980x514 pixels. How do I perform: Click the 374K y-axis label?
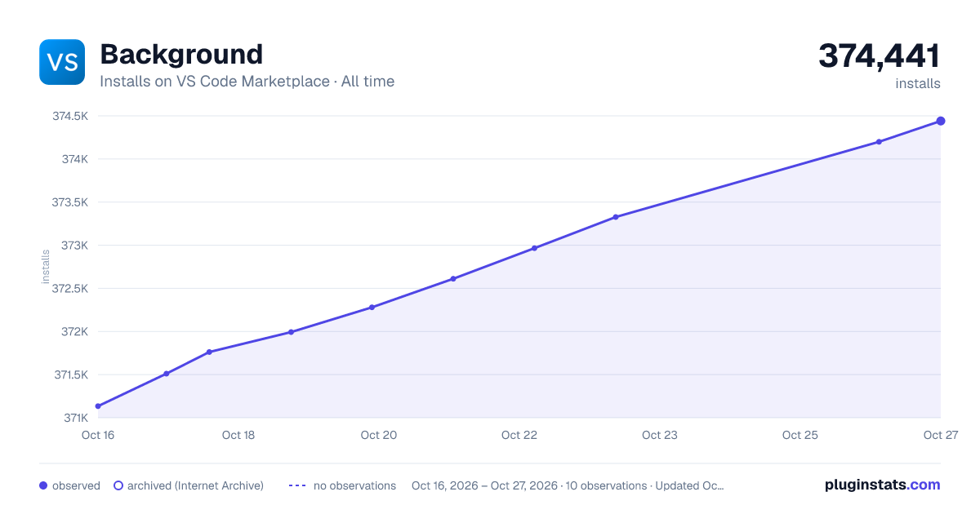75,159
